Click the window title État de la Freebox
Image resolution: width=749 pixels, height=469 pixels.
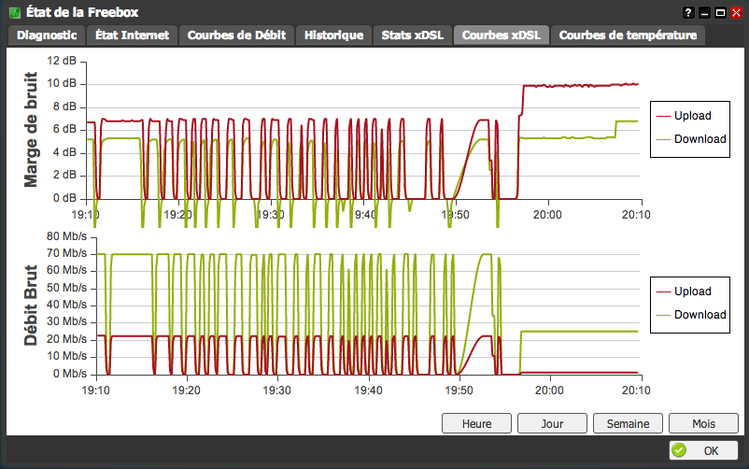(x=82, y=12)
